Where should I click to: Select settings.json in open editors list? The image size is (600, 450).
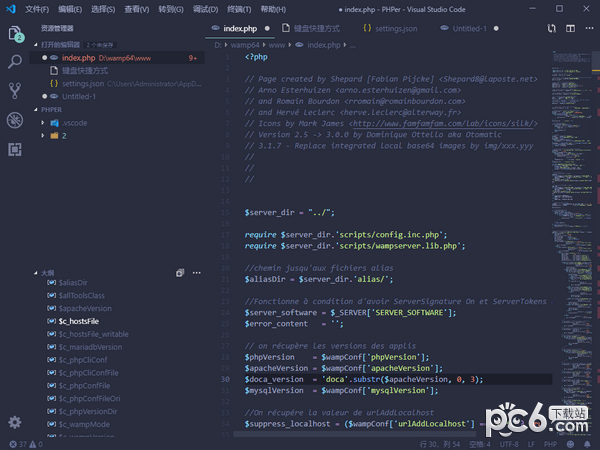click(x=117, y=83)
